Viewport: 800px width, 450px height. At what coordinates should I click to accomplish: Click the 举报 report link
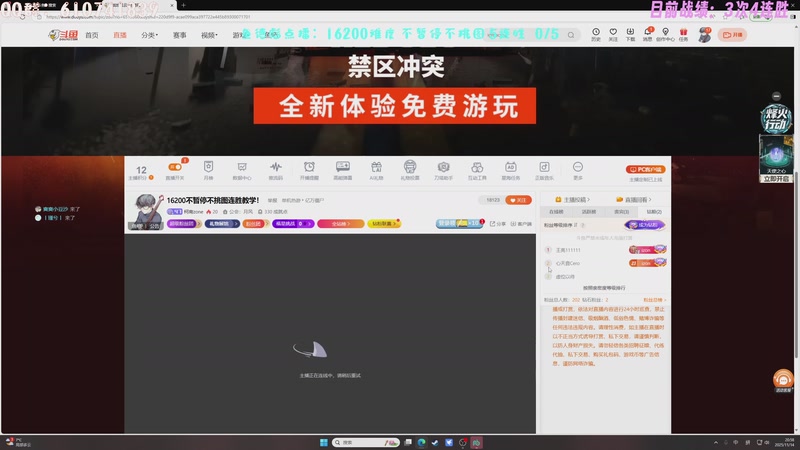[272, 201]
